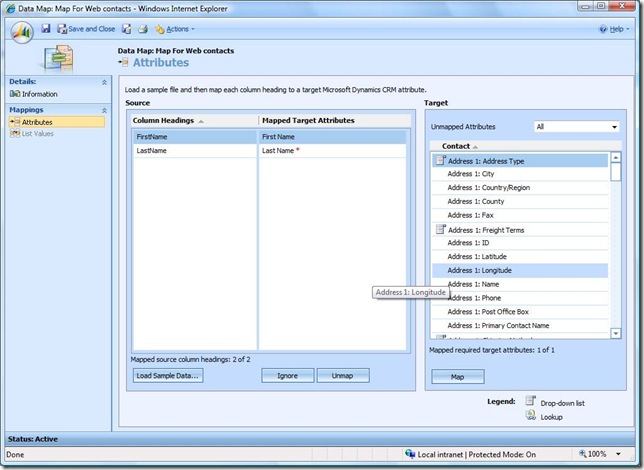The width and height of the screenshot is (644, 470).
Task: Open the Unmapped Attributes filter dropdown
Action: click(x=576, y=127)
